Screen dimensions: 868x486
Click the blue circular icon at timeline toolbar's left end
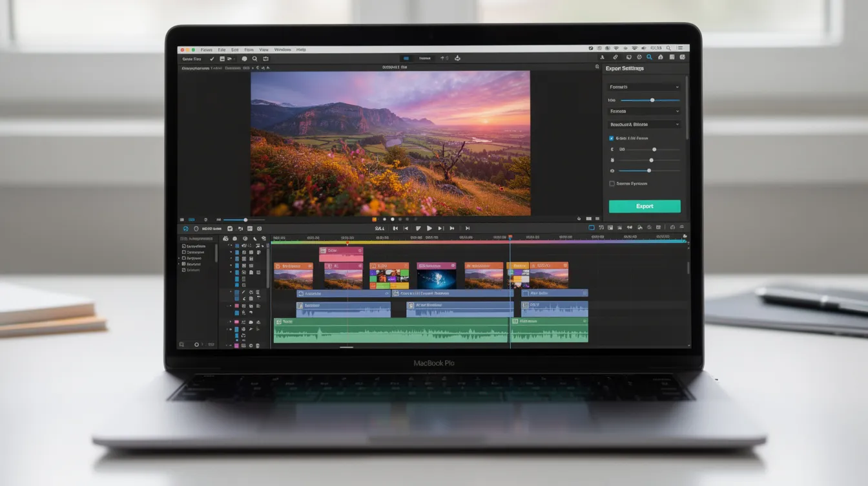click(185, 228)
